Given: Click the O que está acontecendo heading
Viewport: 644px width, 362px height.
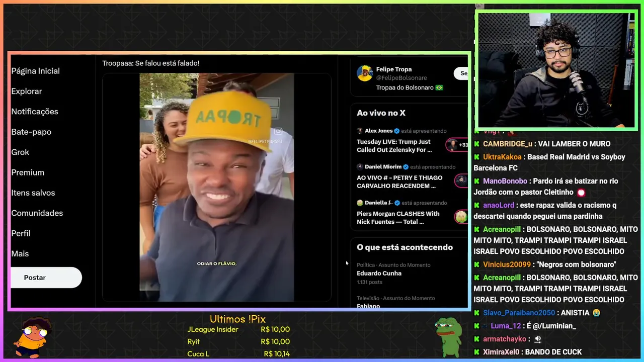Looking at the screenshot, I should 405,247.
